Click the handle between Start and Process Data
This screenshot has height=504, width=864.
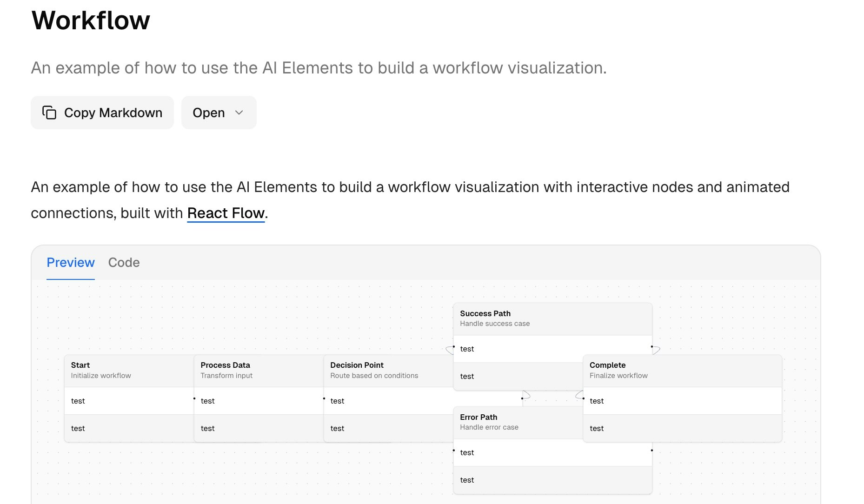(x=194, y=399)
